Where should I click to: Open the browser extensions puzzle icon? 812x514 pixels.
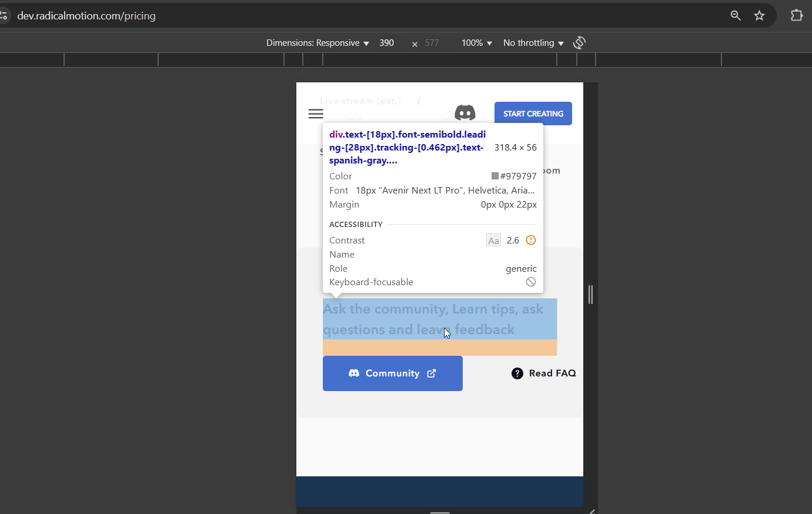[x=797, y=15]
